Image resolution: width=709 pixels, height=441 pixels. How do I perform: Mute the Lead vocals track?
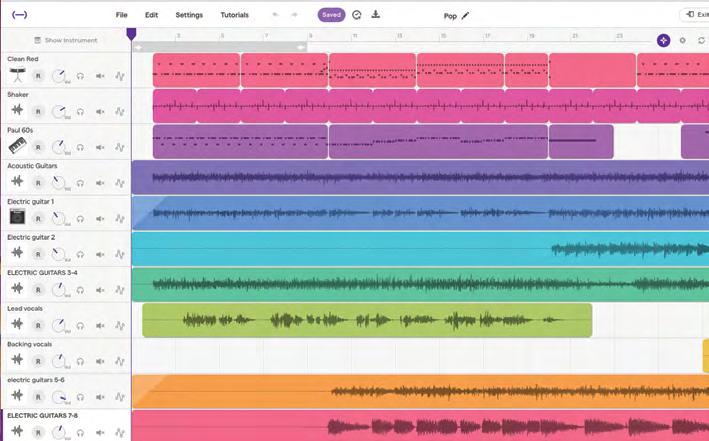[100, 326]
